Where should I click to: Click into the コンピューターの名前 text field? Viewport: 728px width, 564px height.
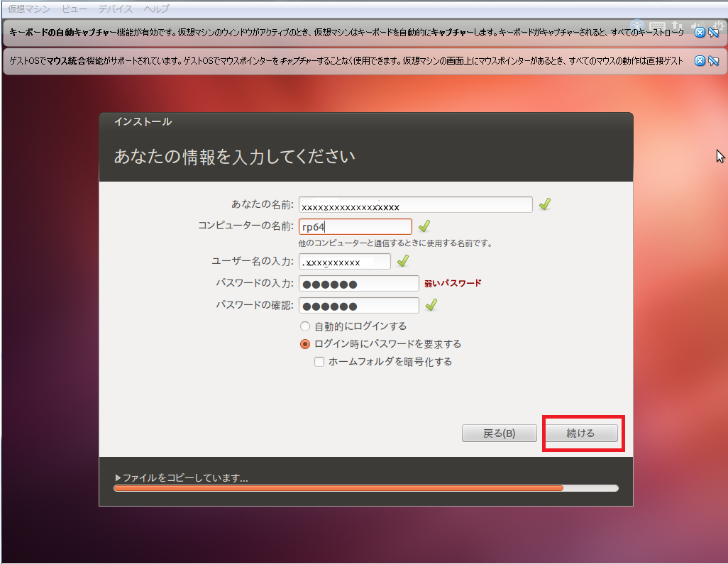[355, 226]
